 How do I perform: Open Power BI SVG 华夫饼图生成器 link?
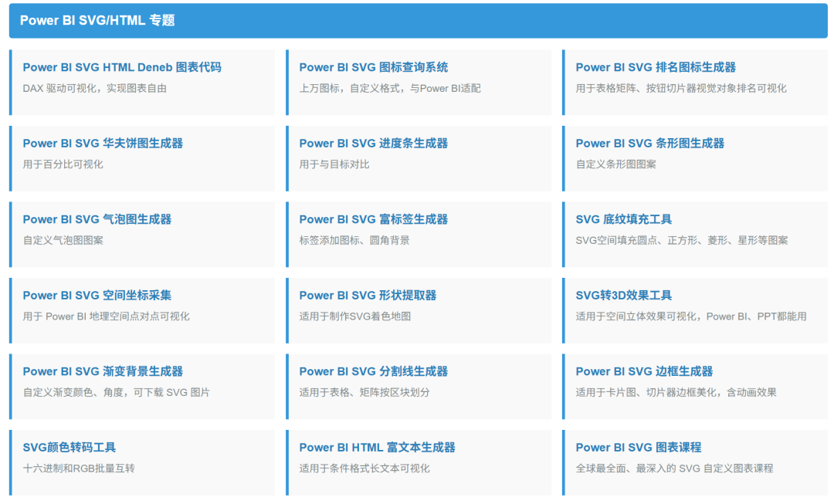pyautogui.click(x=103, y=144)
